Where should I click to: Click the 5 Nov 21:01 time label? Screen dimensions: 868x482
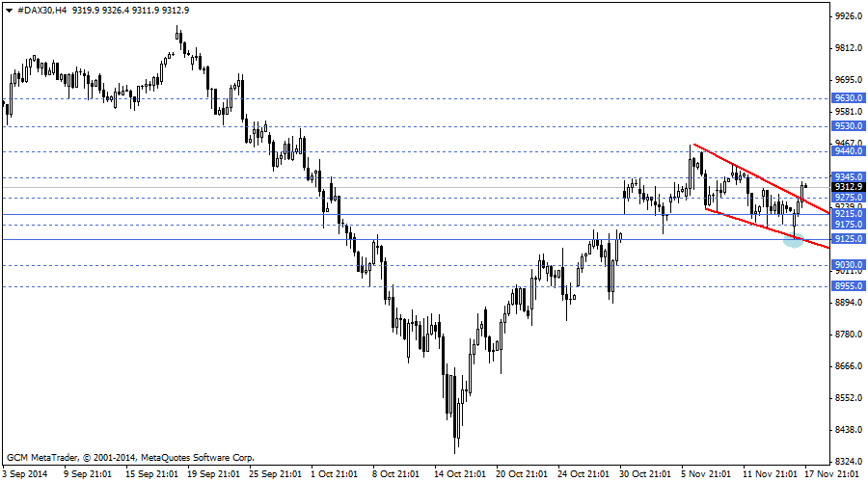(706, 474)
